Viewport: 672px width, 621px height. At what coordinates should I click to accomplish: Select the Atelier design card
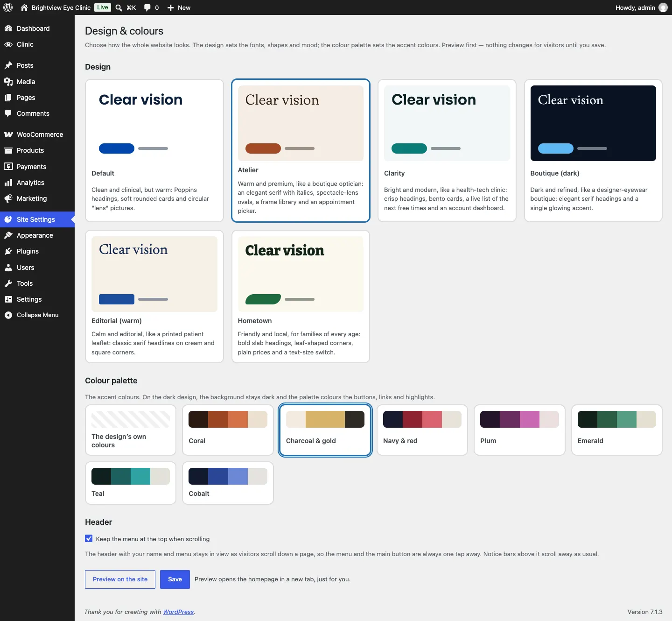[301, 150]
